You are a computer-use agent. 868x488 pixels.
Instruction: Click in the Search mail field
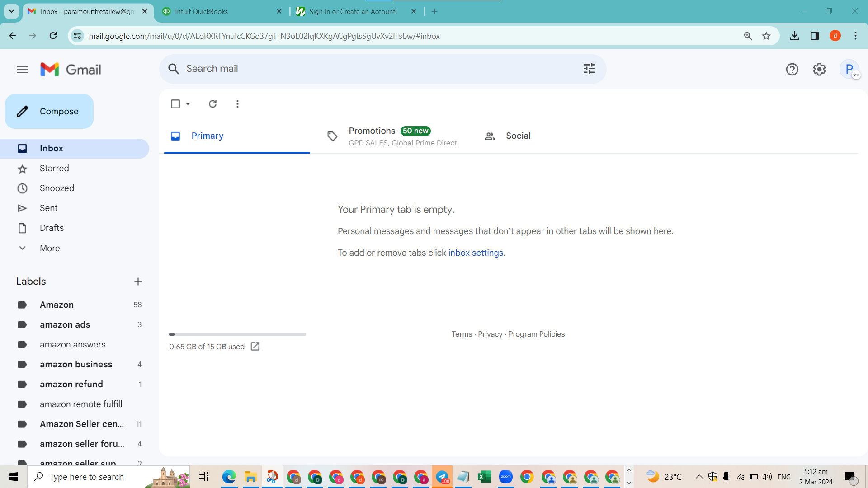(x=382, y=69)
